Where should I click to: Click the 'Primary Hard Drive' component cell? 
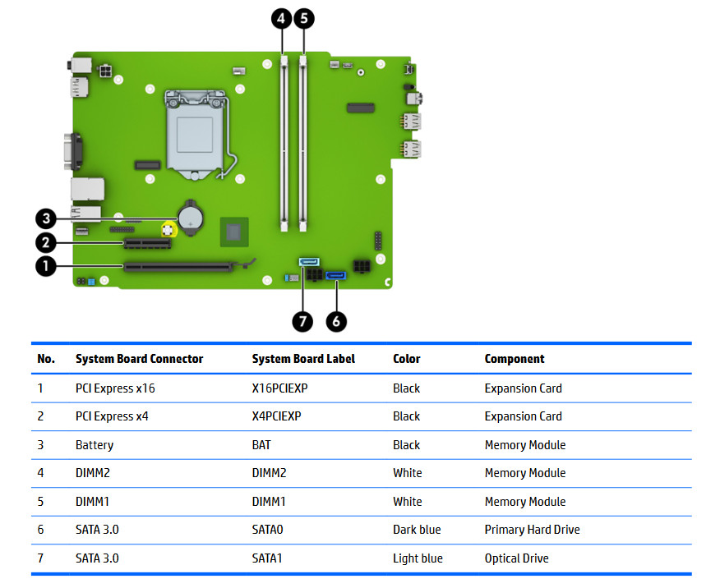533,530
